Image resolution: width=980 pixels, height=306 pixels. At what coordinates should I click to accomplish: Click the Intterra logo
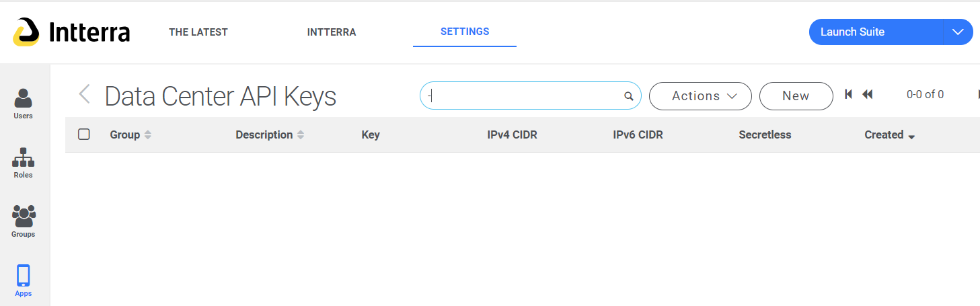tap(71, 32)
